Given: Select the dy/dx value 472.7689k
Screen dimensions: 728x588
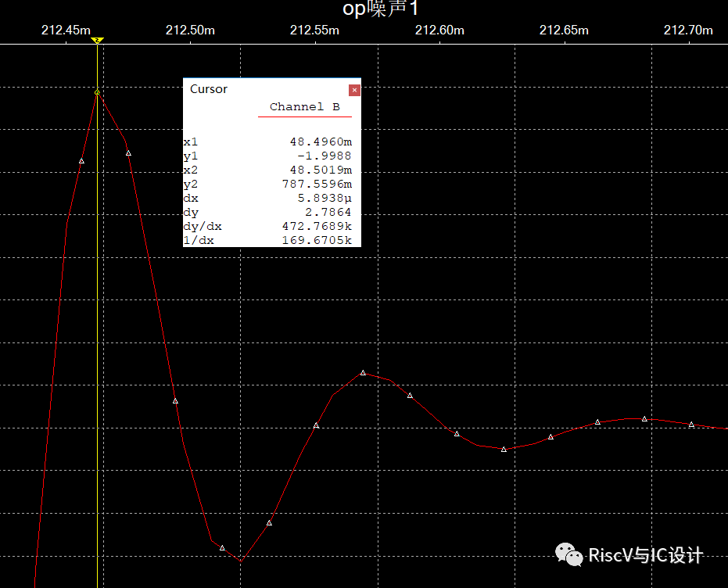Looking at the screenshot, I should coord(317,227).
